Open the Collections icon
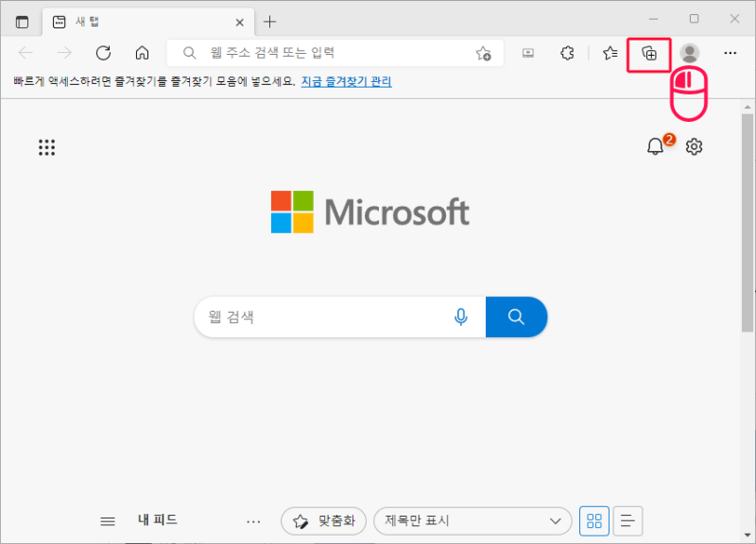Screen dimensions: 756x544 click(x=649, y=53)
